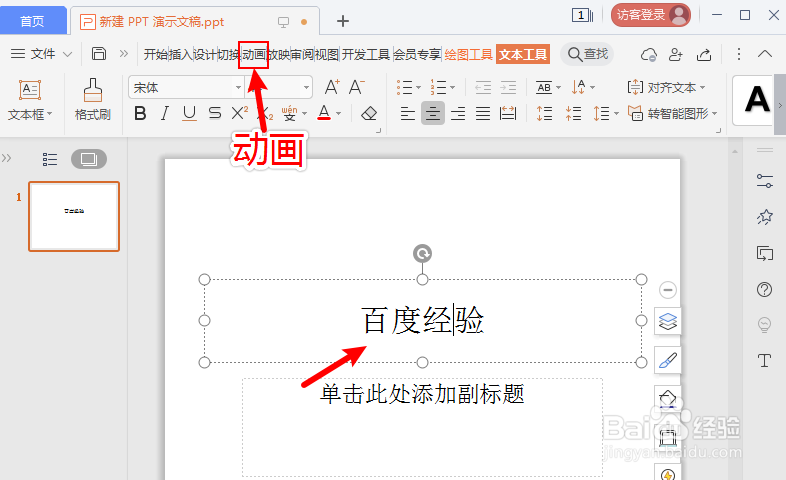This screenshot has width=786, height=480.
Task: Select the 绘图工具 tab
Action: click(469, 54)
